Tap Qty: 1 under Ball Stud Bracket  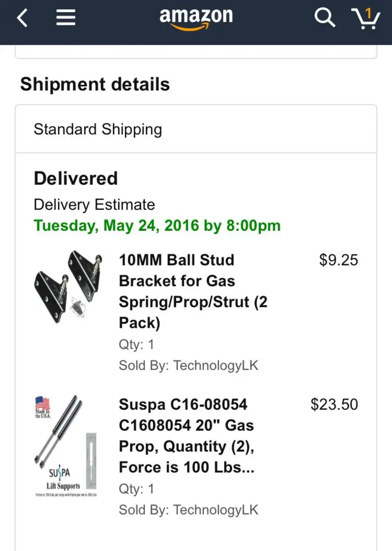click(137, 344)
